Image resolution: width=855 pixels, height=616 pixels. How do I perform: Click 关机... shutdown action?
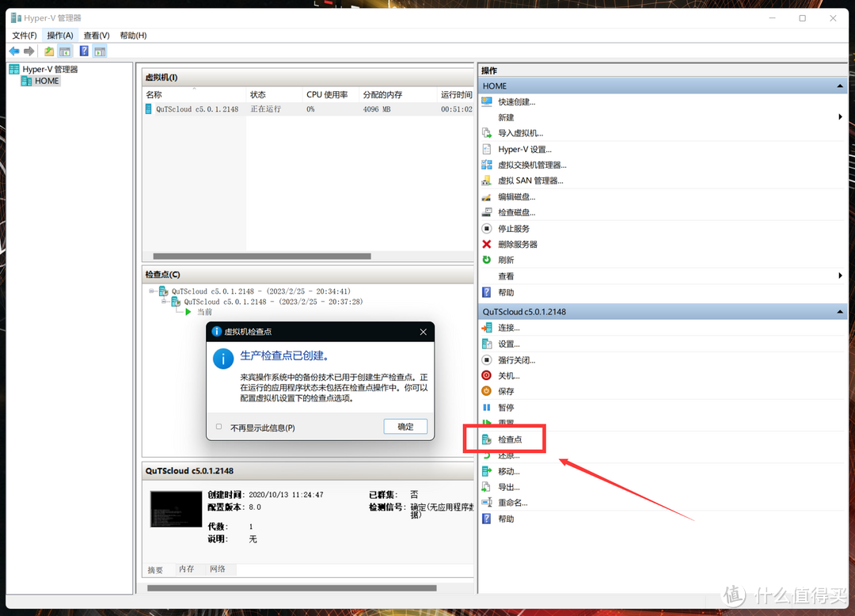[x=509, y=375]
